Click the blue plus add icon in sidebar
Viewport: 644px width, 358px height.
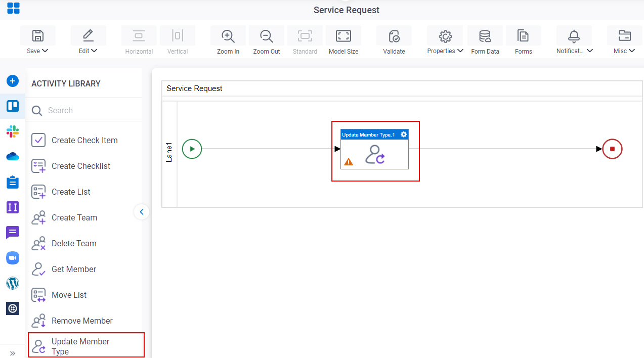click(13, 81)
